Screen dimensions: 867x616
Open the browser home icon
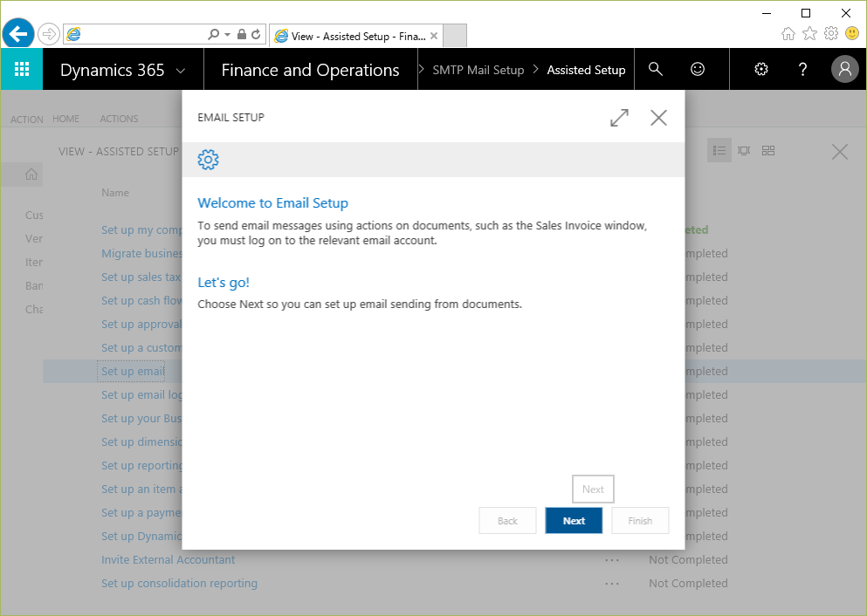click(788, 34)
